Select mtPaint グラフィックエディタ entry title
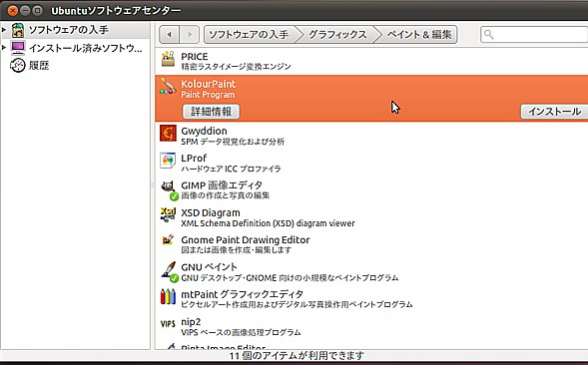588x365 pixels. [242, 294]
